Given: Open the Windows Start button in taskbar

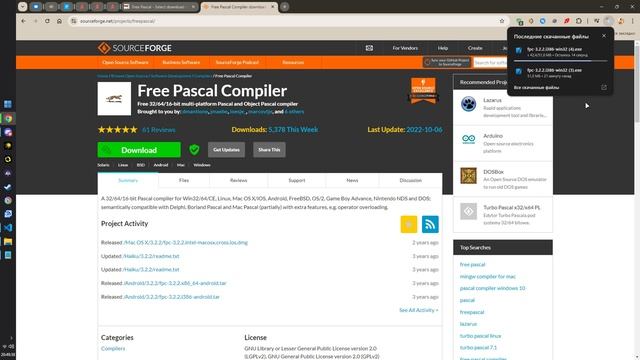Looking at the screenshot, I should 8,104.
